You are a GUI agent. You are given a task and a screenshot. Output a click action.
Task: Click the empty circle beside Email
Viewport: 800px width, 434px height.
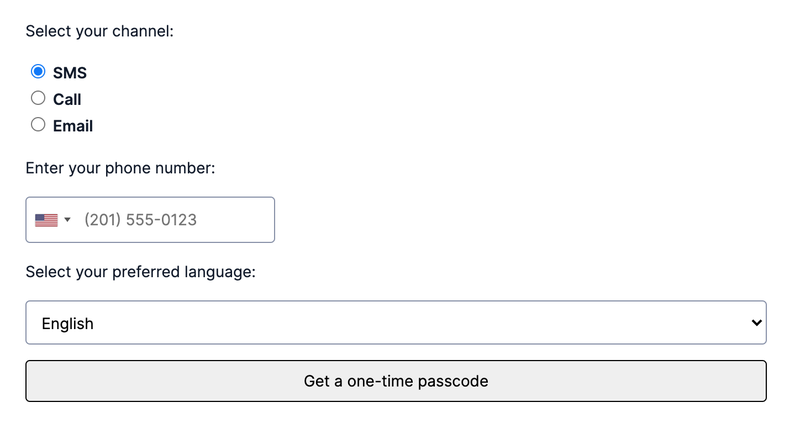38,124
